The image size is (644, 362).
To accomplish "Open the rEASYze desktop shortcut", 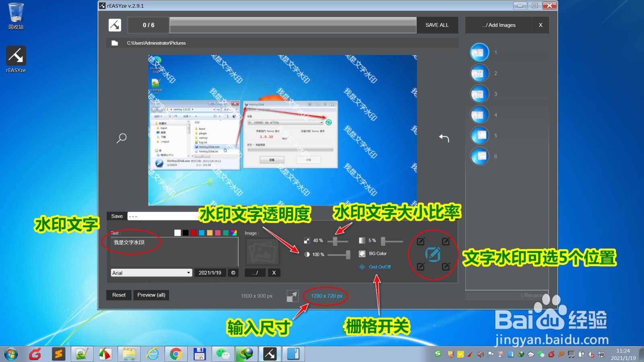I will (16, 59).
